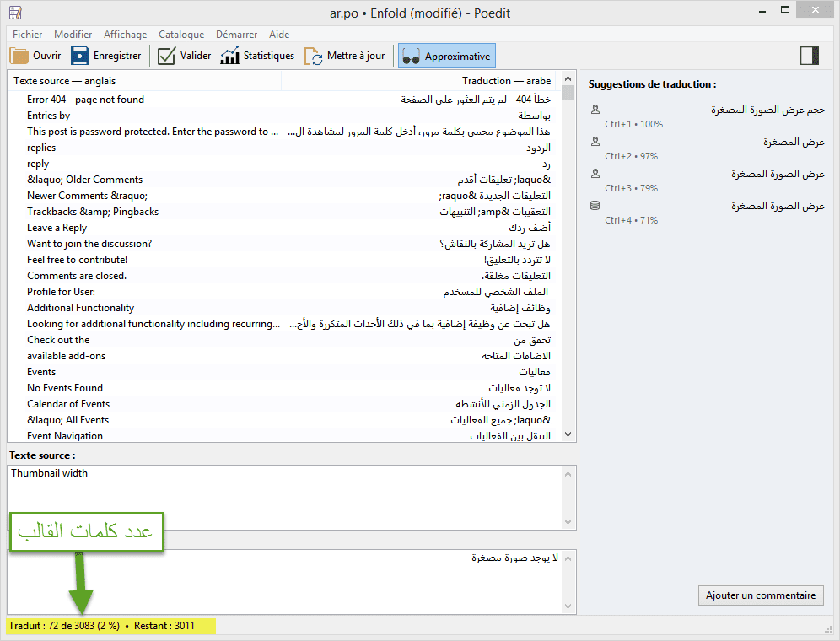Image resolution: width=840 pixels, height=641 pixels.
Task: Open the Affichage menu
Action: point(126,35)
